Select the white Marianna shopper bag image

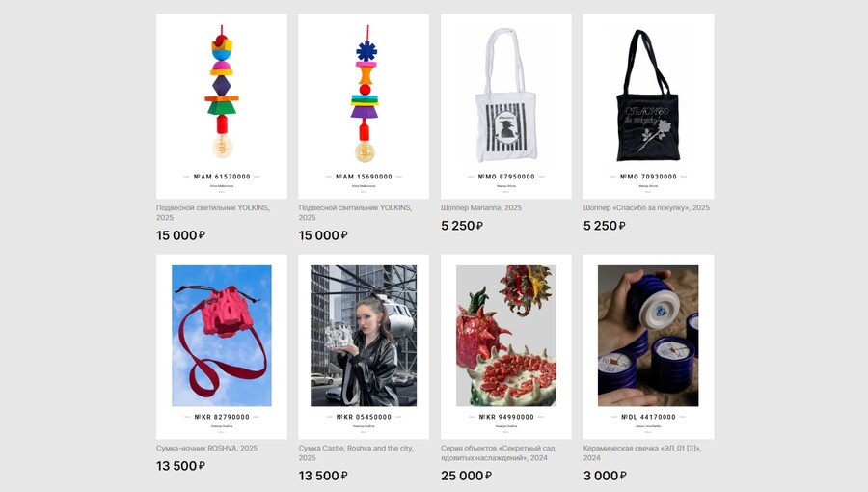pyautogui.click(x=506, y=106)
